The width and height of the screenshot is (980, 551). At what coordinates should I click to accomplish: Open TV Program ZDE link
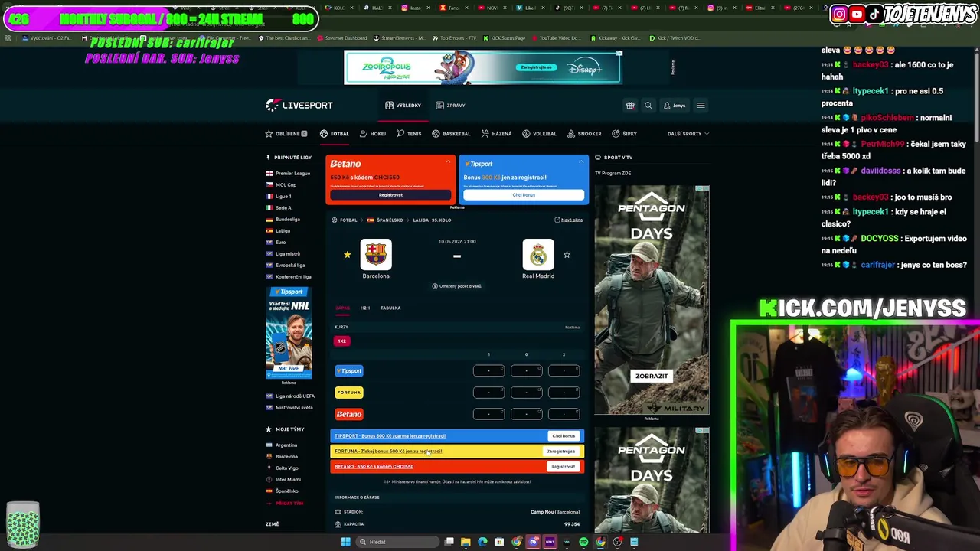pyautogui.click(x=613, y=174)
